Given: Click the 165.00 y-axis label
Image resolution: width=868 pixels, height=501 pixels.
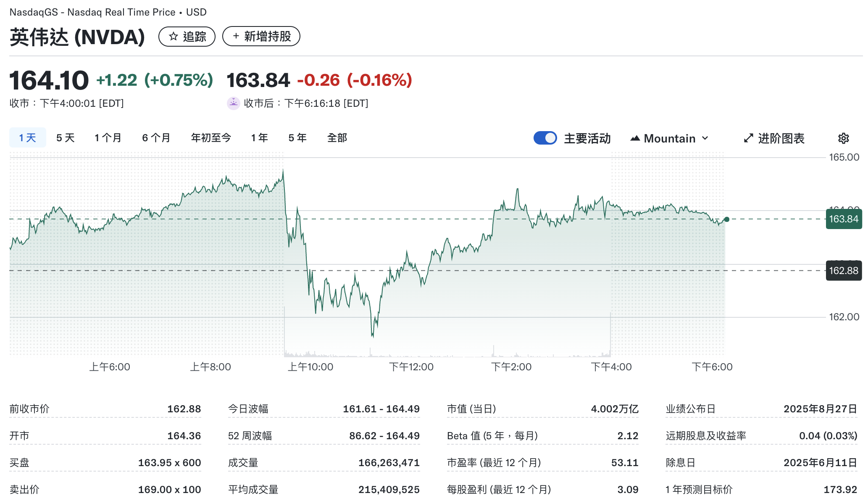Looking at the screenshot, I should tap(844, 157).
